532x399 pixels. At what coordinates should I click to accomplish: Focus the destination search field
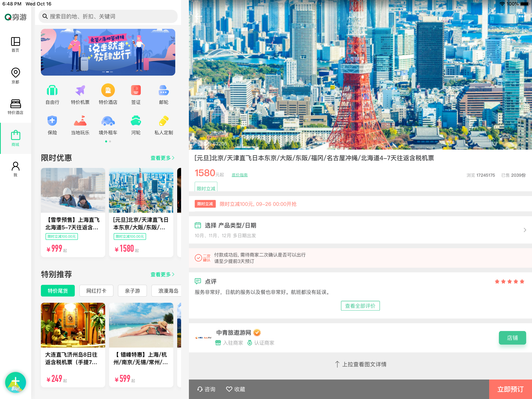click(108, 16)
